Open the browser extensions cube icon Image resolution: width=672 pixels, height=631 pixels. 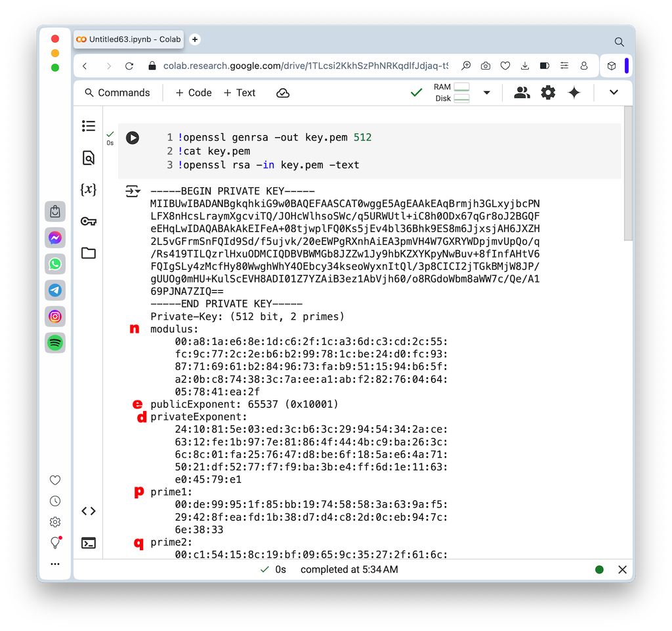click(x=612, y=66)
